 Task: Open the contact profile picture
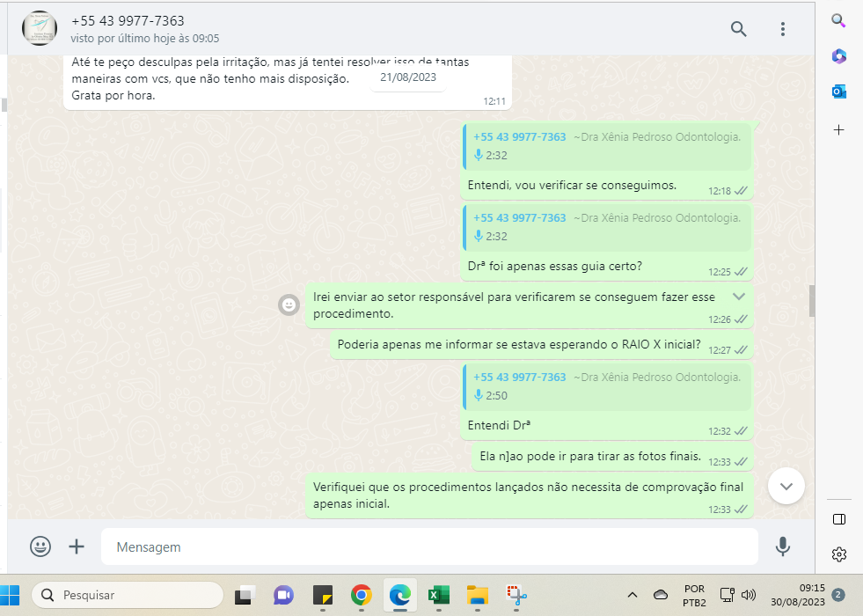click(40, 28)
